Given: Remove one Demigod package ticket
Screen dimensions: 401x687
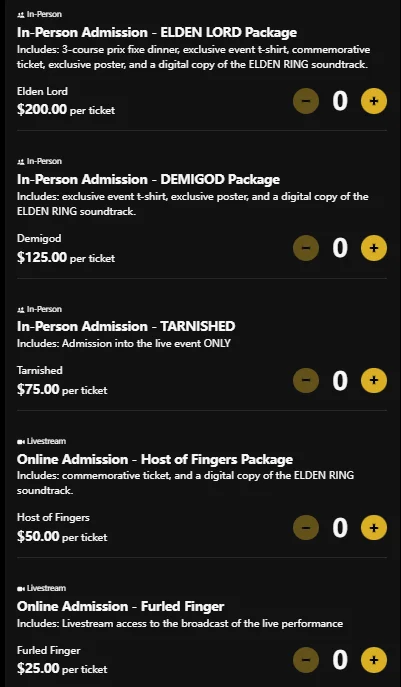Looking at the screenshot, I should pyautogui.click(x=306, y=248).
